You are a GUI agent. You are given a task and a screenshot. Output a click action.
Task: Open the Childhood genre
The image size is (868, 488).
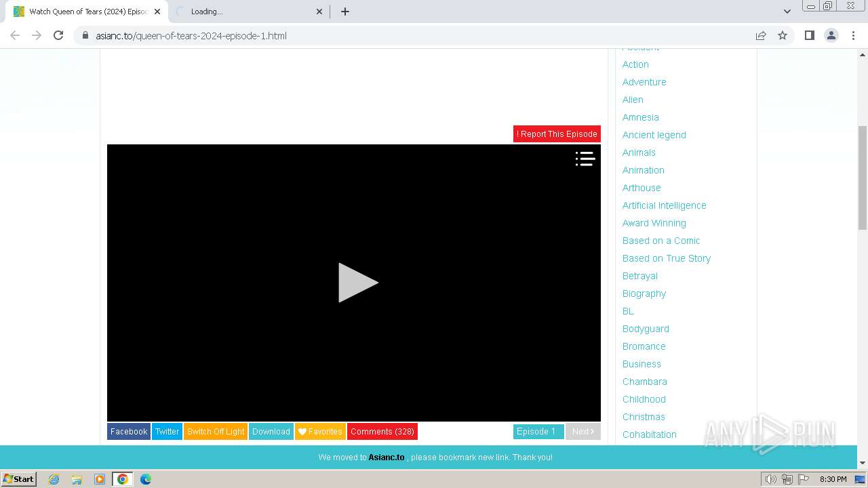(x=644, y=399)
